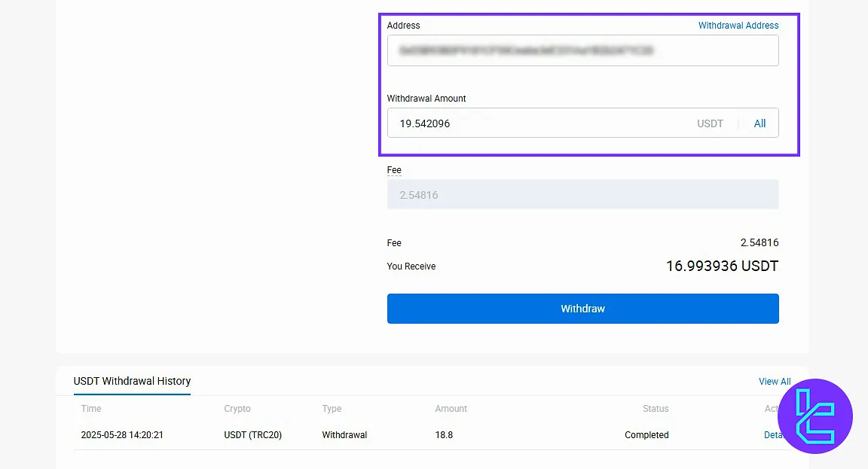Viewport: 868px width, 469px height.
Task: Click the Crypto column header
Action: coord(237,409)
